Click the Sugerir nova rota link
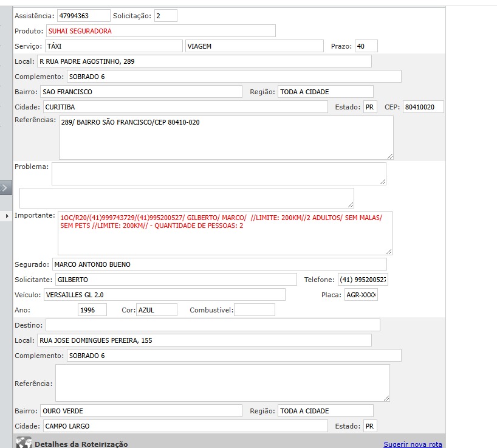Viewport: 497px width, 448px height. coord(413,444)
